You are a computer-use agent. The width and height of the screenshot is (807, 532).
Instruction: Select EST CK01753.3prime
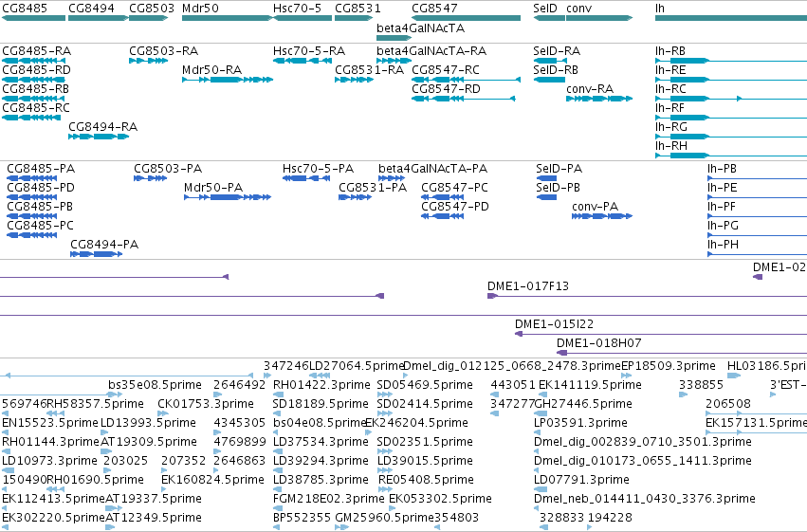coord(206,404)
